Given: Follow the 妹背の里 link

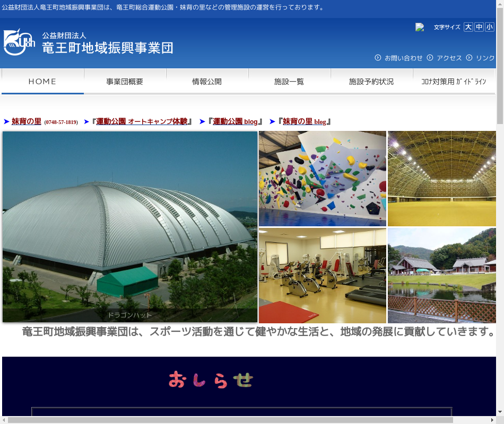Looking at the screenshot, I should tap(27, 121).
